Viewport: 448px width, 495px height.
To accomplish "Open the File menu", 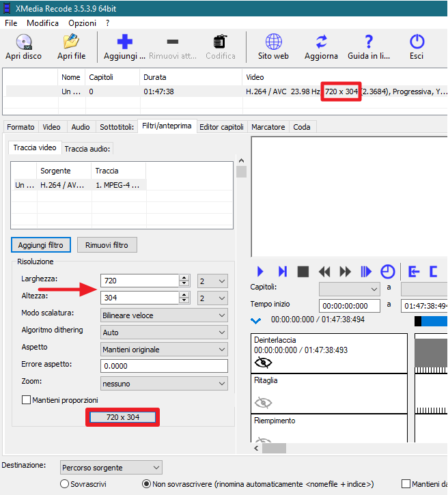I will pyautogui.click(x=11, y=23).
